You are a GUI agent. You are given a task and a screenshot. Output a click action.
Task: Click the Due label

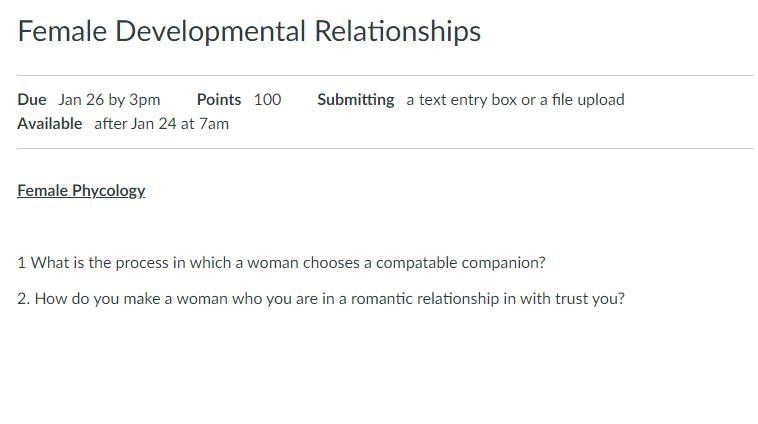tap(32, 100)
